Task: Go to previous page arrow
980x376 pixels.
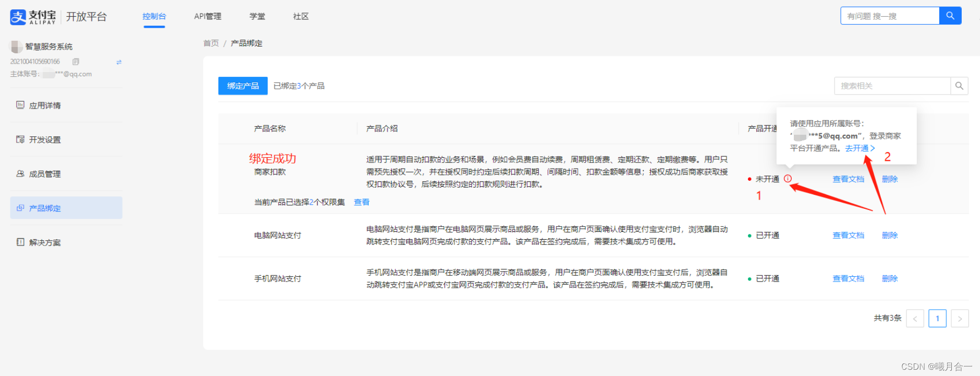Action: coord(915,319)
